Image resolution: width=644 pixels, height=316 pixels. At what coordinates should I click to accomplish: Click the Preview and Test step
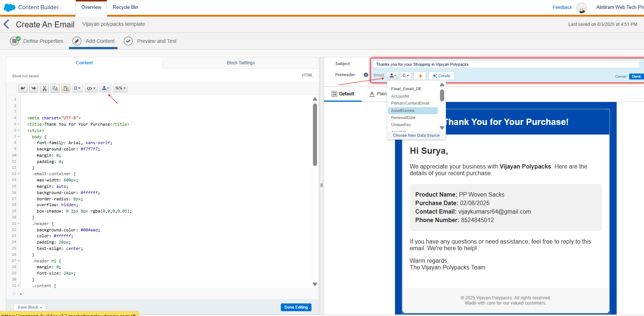(x=156, y=41)
